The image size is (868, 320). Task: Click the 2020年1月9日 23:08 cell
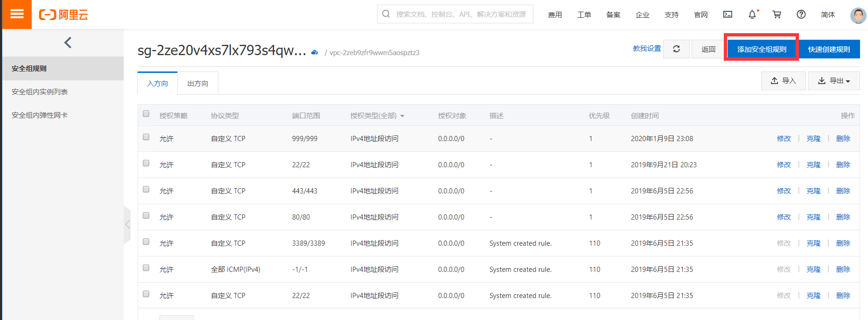[x=662, y=139]
